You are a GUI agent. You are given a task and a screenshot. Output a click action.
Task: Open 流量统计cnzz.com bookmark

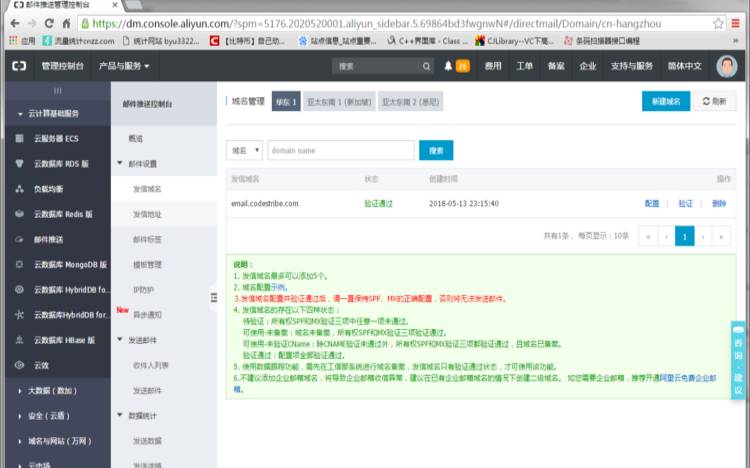coord(78,41)
